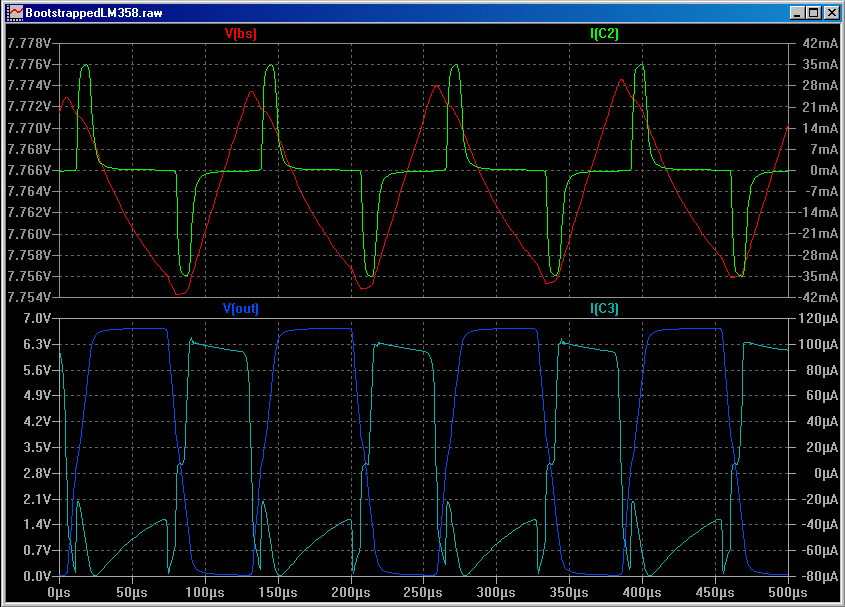Minimize the BootstrappedLM358.raw window
Viewport: 845px width, 607px height.
tap(798, 12)
